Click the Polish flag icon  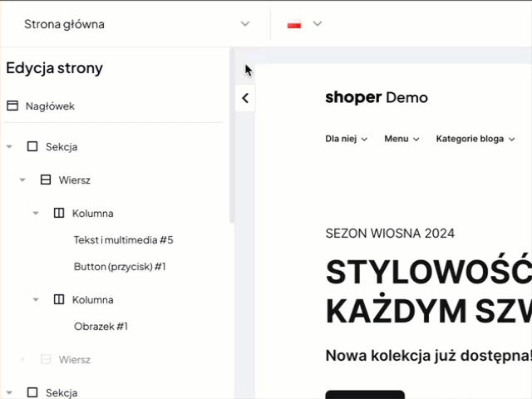[x=293, y=24]
